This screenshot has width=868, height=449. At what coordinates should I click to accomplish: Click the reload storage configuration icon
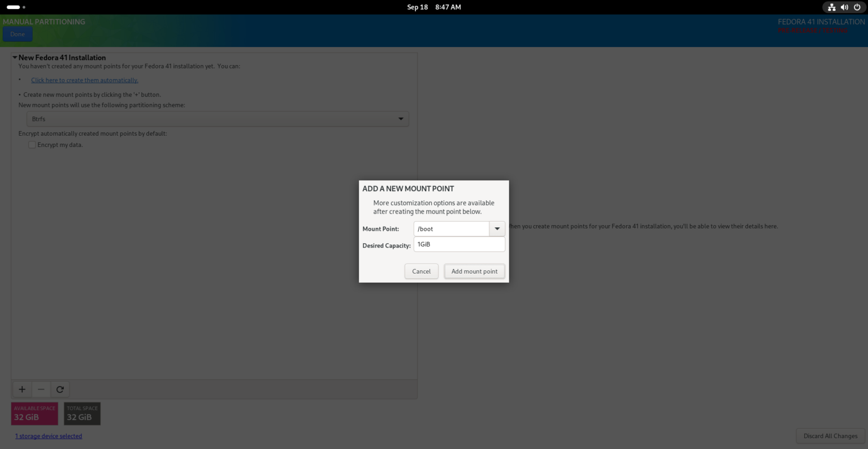point(59,389)
